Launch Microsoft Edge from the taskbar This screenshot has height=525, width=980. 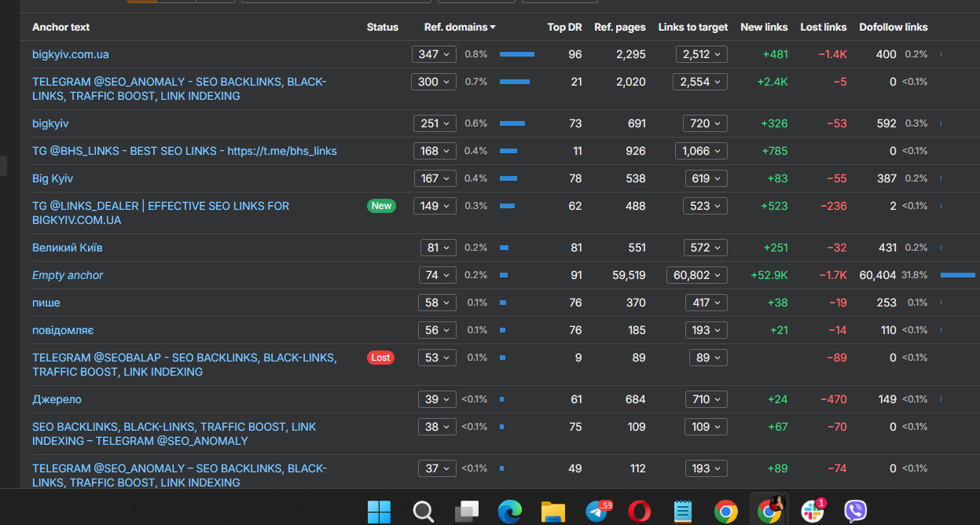[x=510, y=512]
